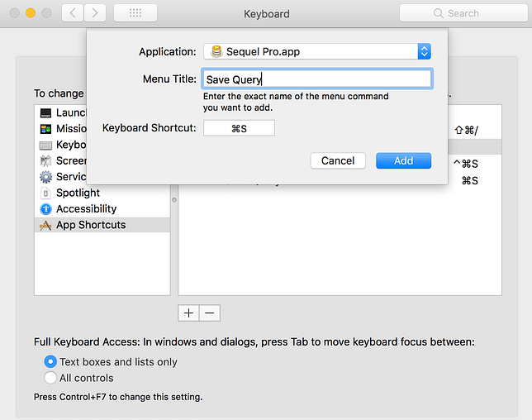Select the Services gear icon

45,177
